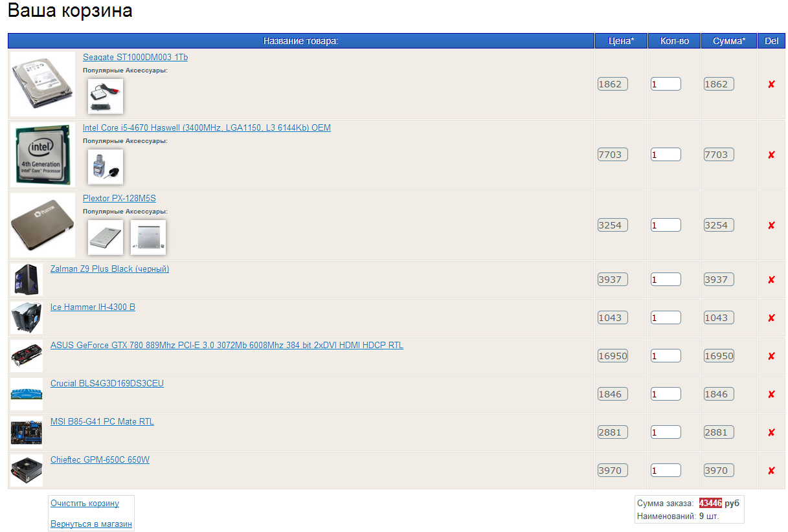Image resolution: width=788 pixels, height=532 pixels.
Task: Click Zalman Z9 case thumbnail
Action: [x=27, y=280]
